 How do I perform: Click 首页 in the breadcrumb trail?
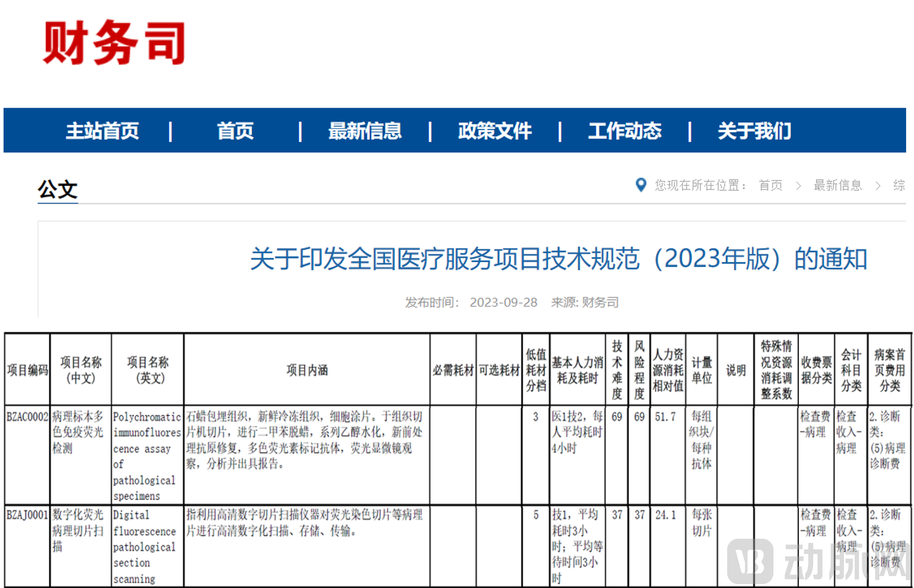[771, 186]
